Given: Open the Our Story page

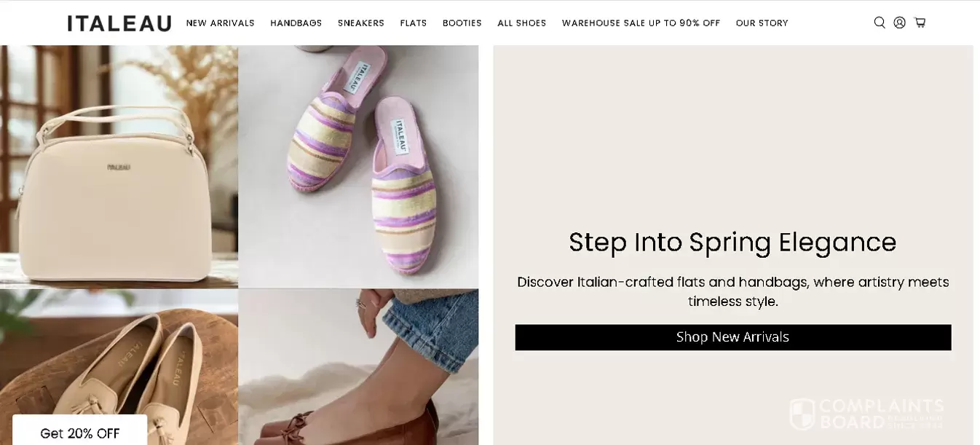Looking at the screenshot, I should point(762,23).
